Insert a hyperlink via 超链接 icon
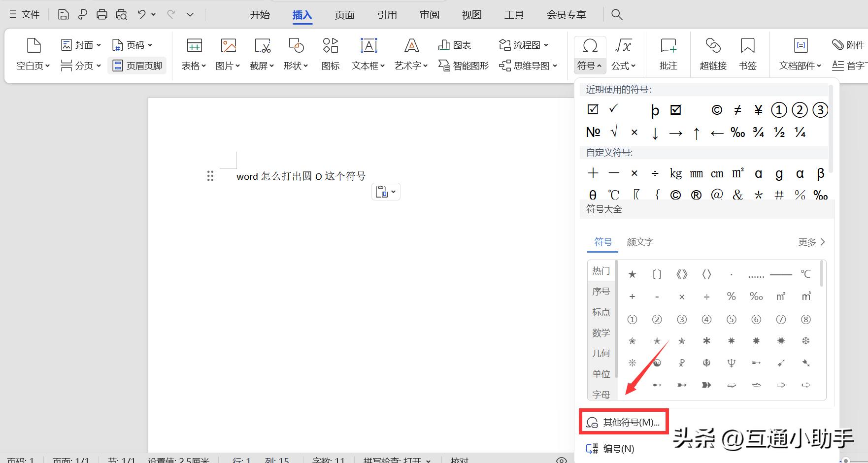The image size is (868, 463). tap(713, 54)
